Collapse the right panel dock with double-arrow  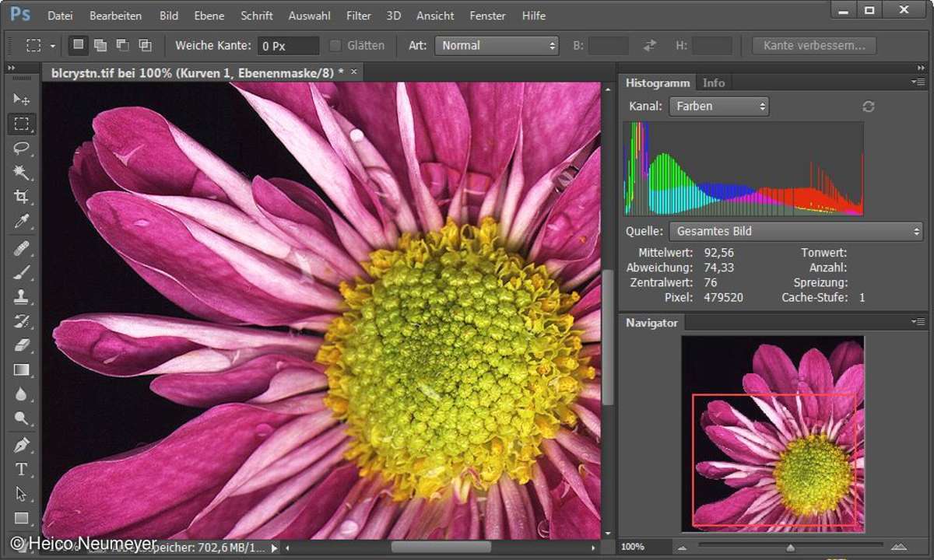(x=919, y=68)
